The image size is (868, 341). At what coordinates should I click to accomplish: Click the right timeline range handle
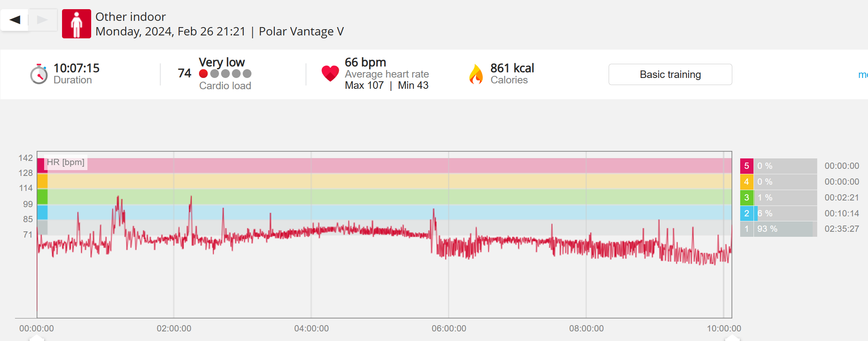732,338
